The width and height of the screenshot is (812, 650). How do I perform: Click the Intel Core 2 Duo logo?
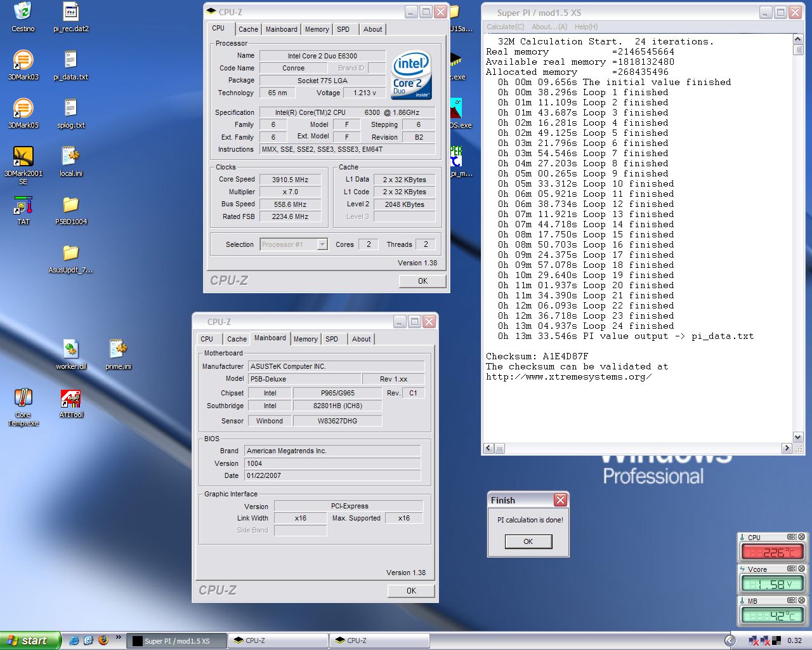(x=412, y=75)
